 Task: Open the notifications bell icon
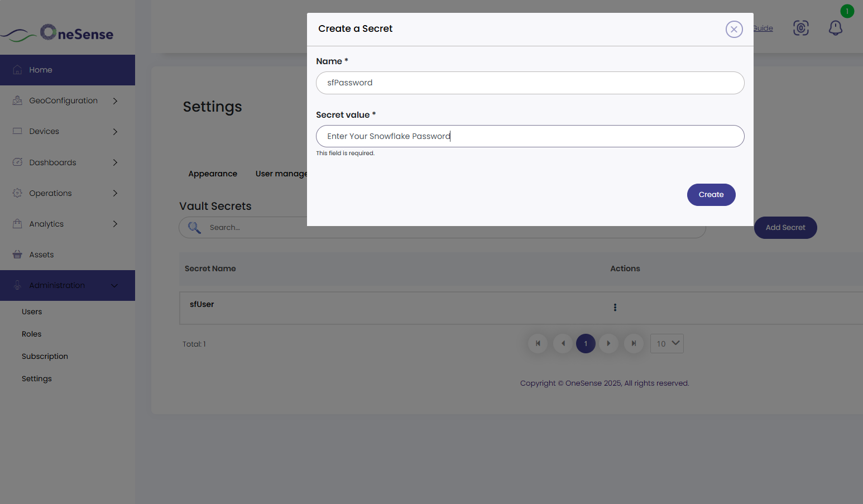pos(835,28)
